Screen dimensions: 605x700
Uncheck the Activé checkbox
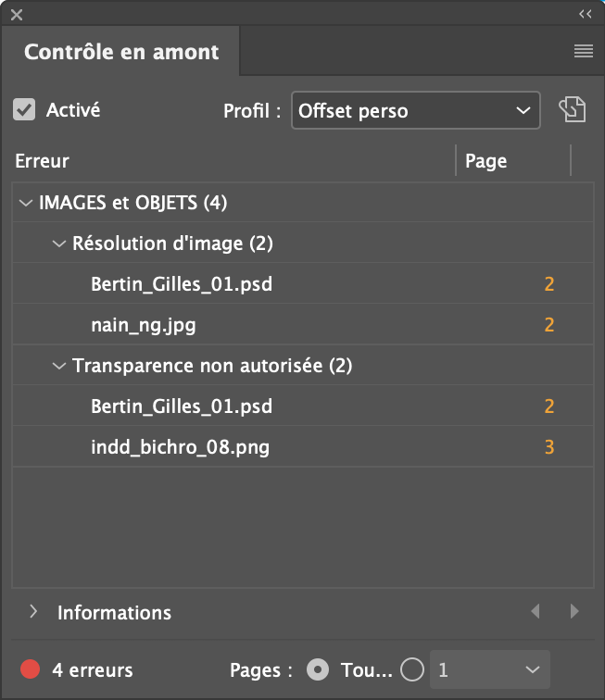[x=24, y=109]
